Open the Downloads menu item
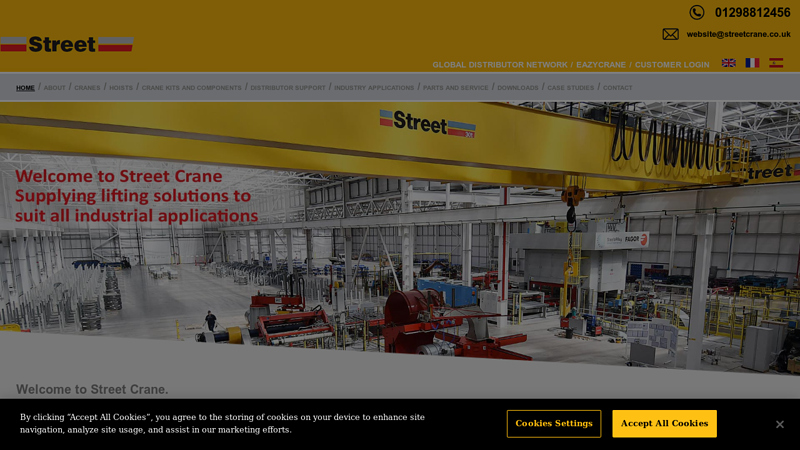This screenshot has height=450, width=800. tap(518, 88)
